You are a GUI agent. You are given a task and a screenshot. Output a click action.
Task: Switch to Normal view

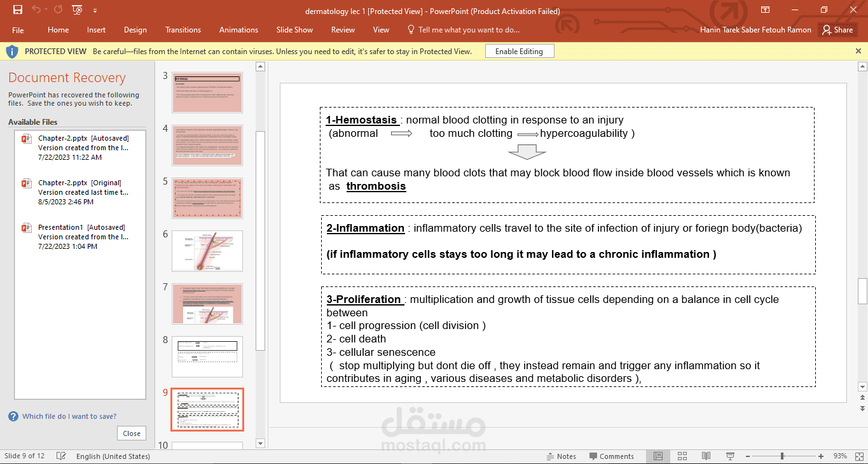[x=658, y=456]
